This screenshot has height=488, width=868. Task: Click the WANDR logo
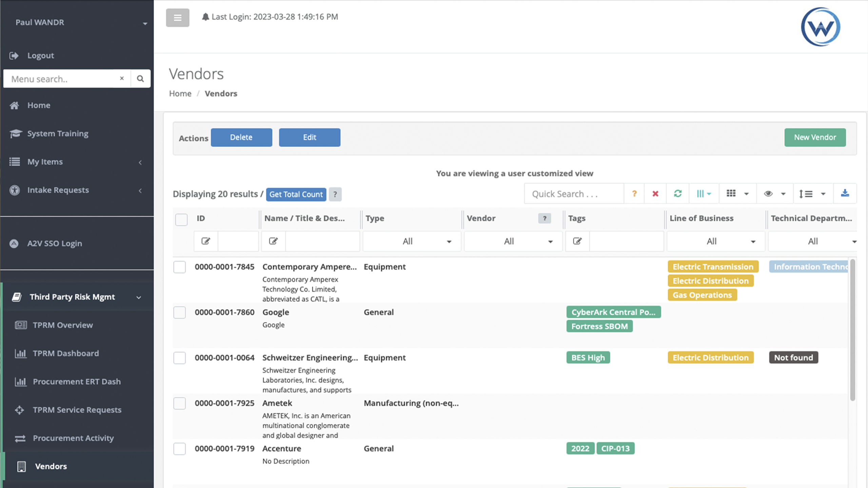tap(820, 27)
